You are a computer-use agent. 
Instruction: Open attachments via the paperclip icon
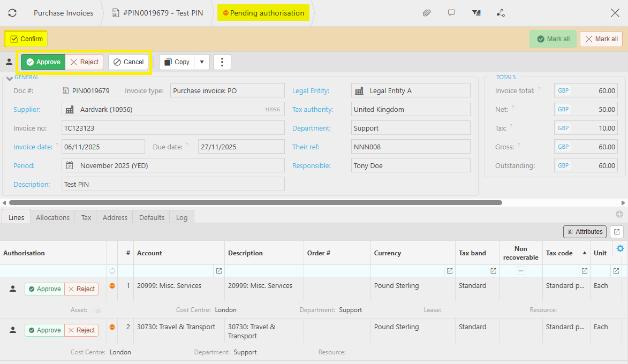tap(427, 13)
